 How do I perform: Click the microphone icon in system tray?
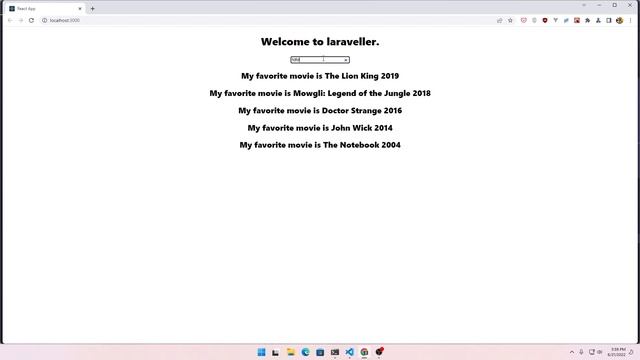[581, 352]
